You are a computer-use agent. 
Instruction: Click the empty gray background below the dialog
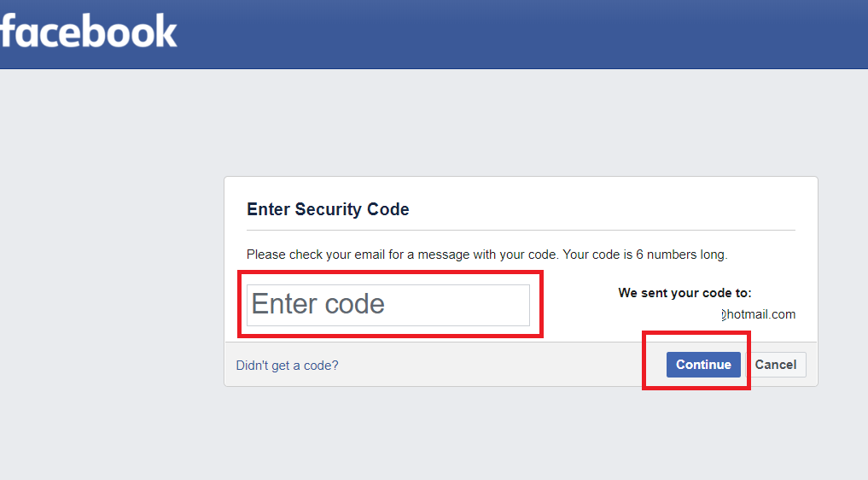tap(512, 436)
